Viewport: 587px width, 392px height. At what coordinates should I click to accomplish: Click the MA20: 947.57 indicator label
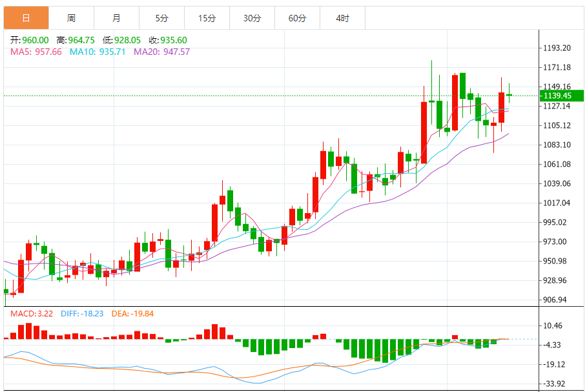(x=161, y=52)
